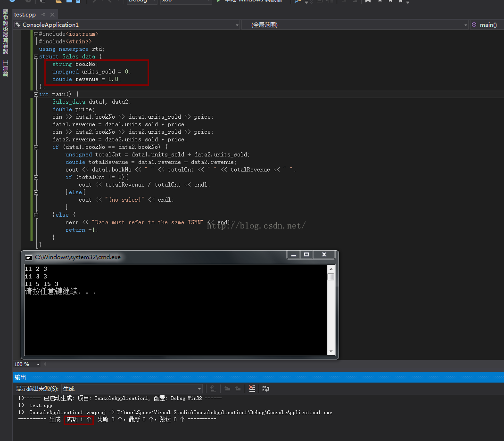
Task: Maximize the cmd.exe console window
Action: point(306,255)
